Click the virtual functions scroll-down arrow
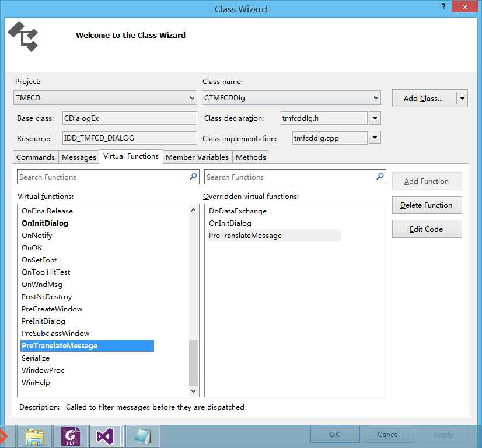This screenshot has height=448, width=482. point(193,391)
